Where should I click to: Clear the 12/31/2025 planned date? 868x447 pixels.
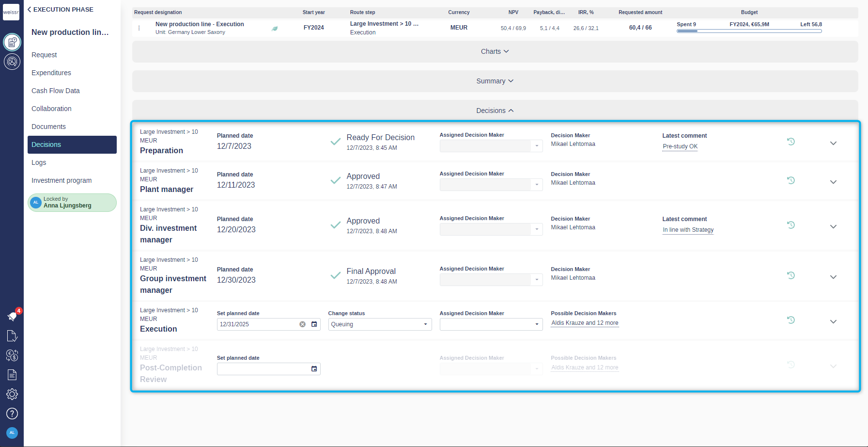(302, 324)
